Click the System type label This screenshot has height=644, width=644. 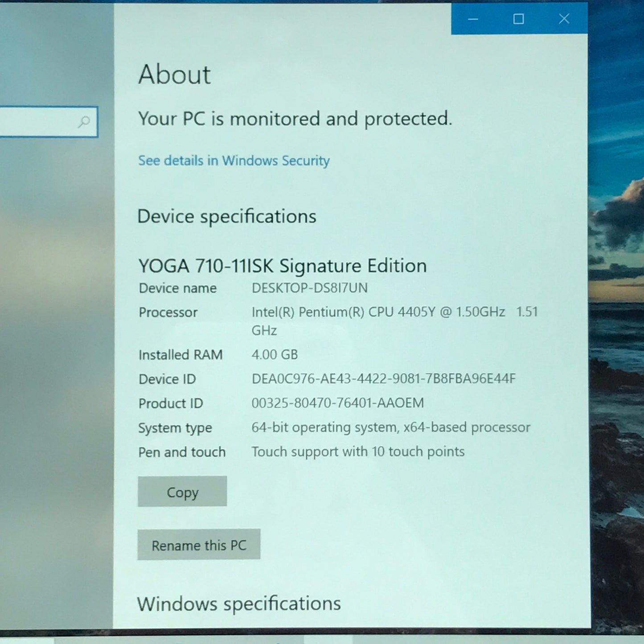coord(175,428)
